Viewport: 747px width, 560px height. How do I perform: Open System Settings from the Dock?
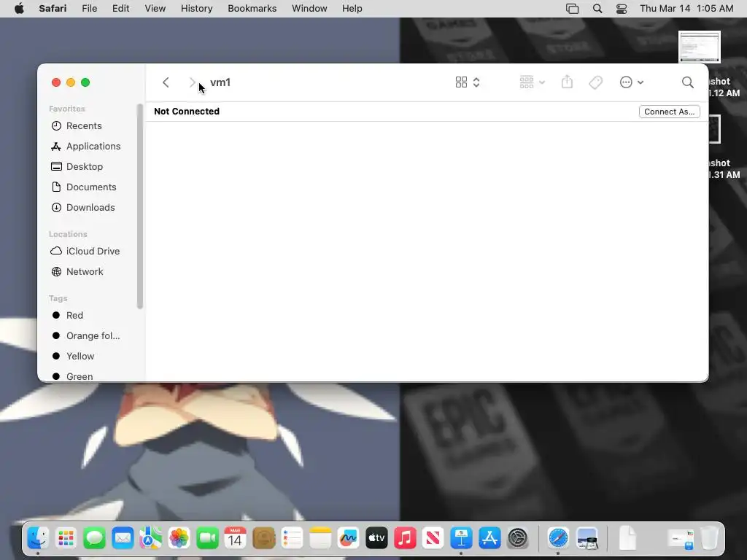pyautogui.click(x=518, y=539)
